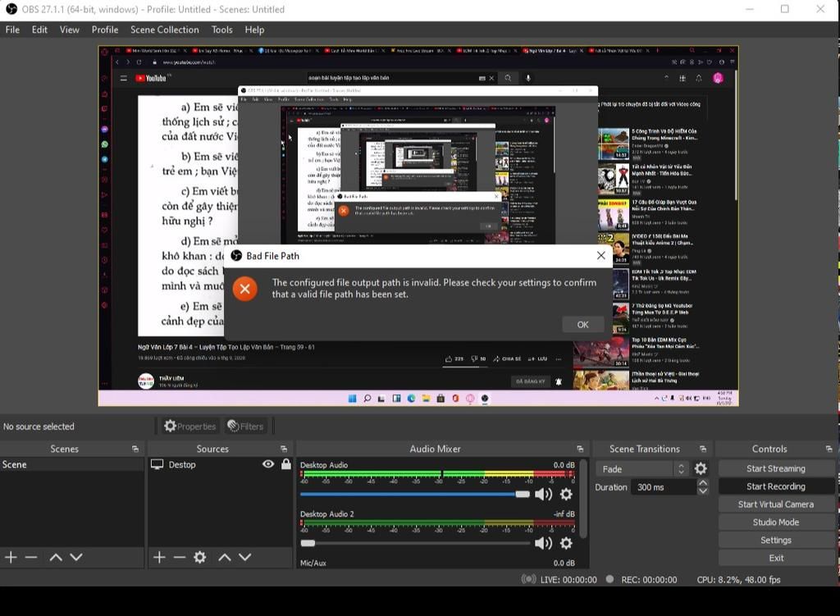Click Start Virtual Camera
This screenshot has width=840, height=616.
(776, 504)
